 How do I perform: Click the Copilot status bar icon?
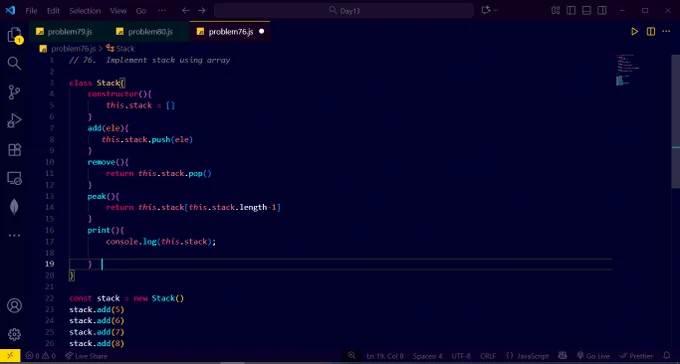click(x=562, y=356)
